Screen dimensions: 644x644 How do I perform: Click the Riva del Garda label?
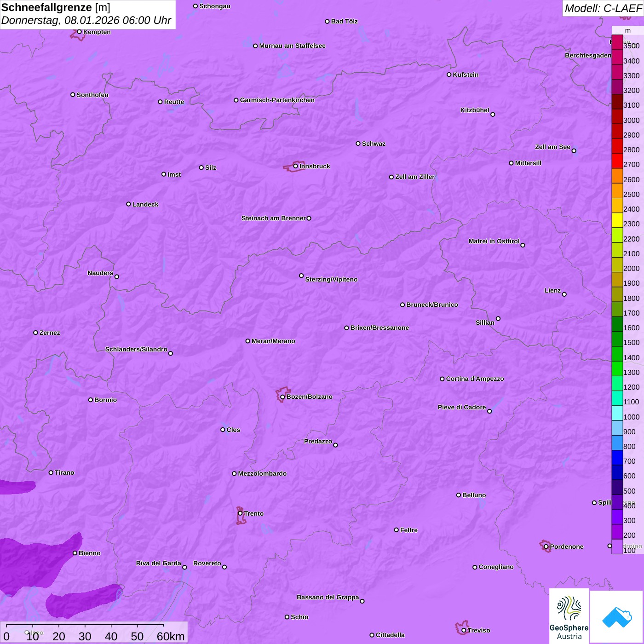pos(159,563)
